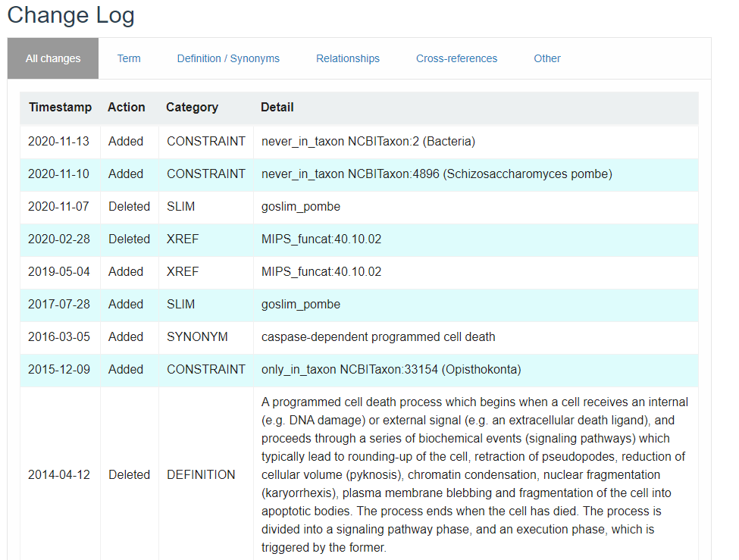
Task: Select the 2017-07-28 goslim_pombe entry
Action: [301, 304]
